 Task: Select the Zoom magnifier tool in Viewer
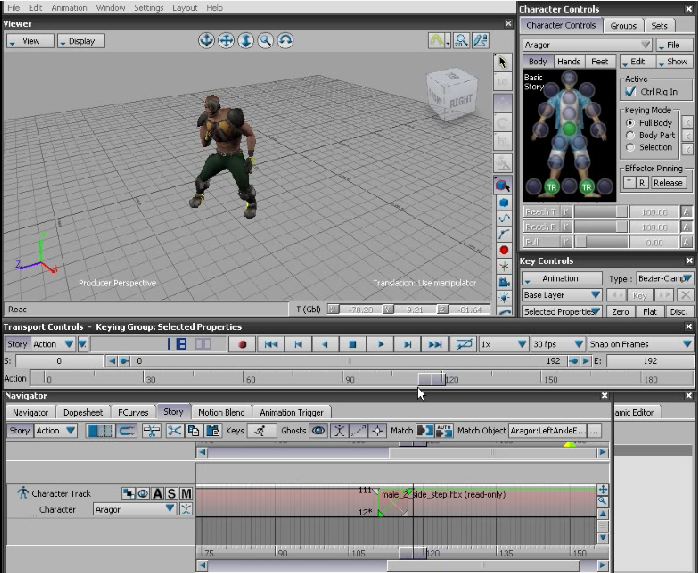[x=265, y=41]
